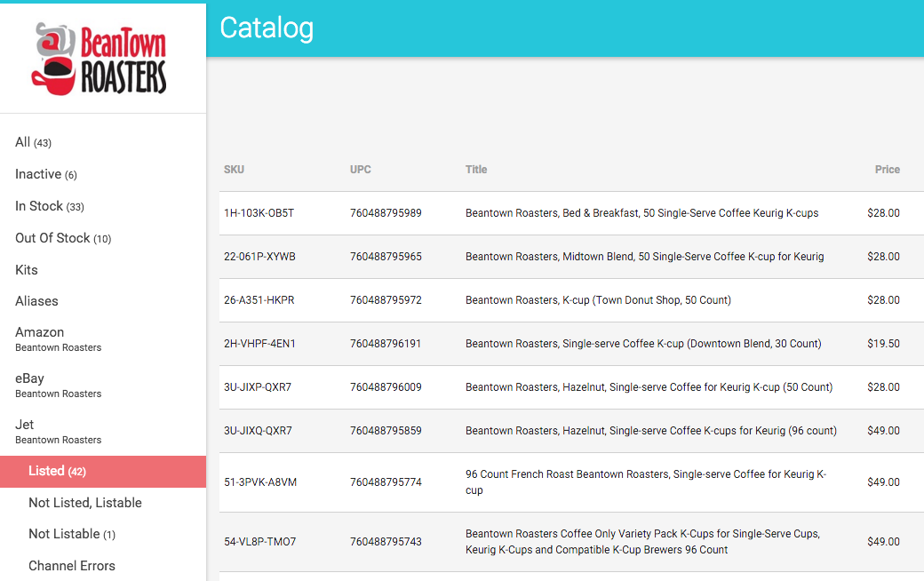The width and height of the screenshot is (924, 581).
Task: Go to Aliases in sidebar
Action: (x=36, y=301)
